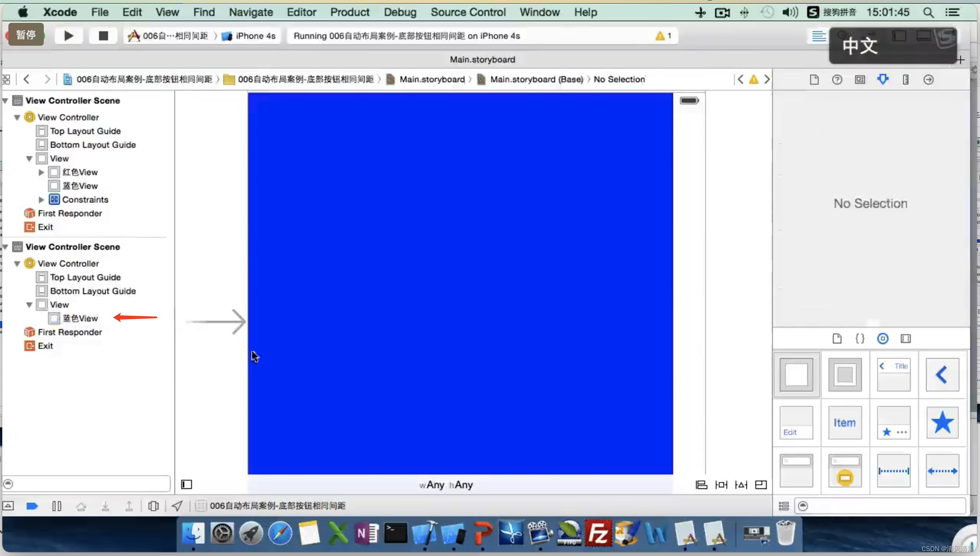Select 蓝色View in second scene hierarchy

point(80,318)
